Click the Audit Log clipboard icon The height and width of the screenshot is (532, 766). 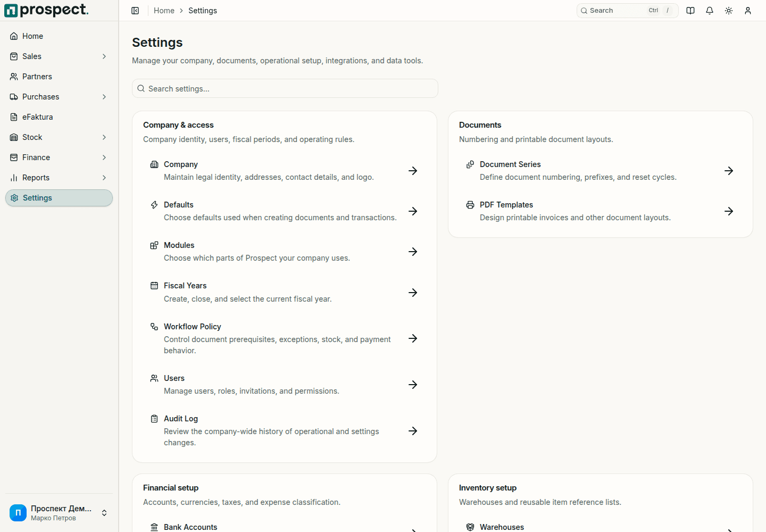click(154, 419)
